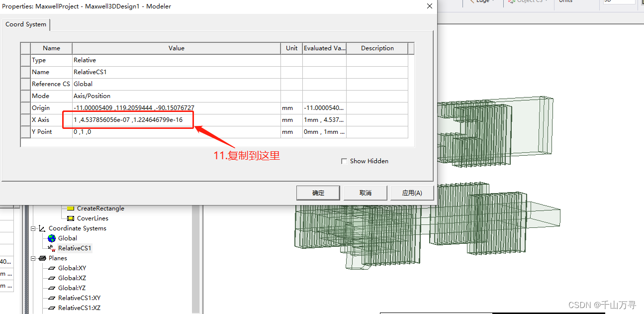Click X Axis evaluated value '1mm , 4.537...'
Image resolution: width=644 pixels, height=314 pixels.
click(x=325, y=120)
